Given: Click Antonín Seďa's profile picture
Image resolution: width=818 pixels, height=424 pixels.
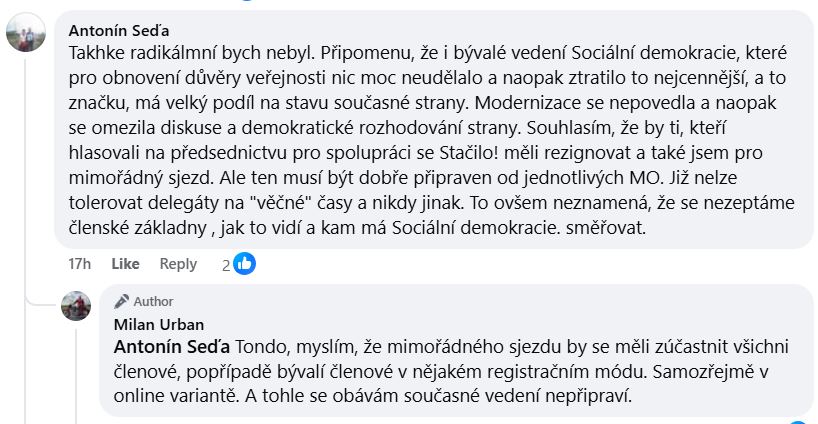Looking at the screenshot, I should coord(25,35).
